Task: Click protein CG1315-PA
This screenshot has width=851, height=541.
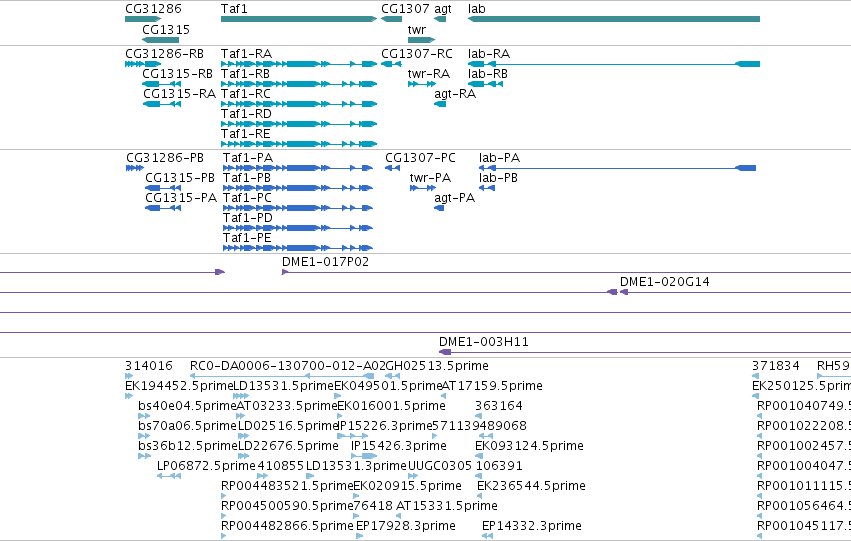Action: pyautogui.click(x=181, y=198)
